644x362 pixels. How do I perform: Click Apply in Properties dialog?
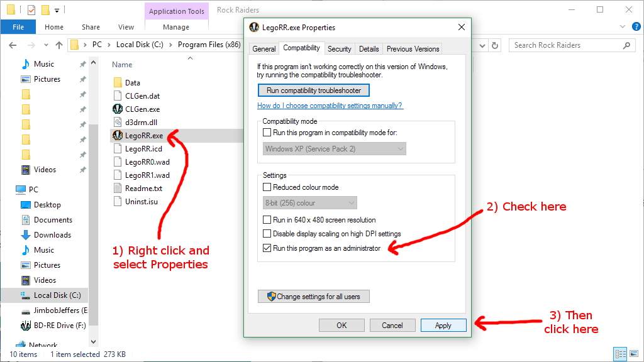(443, 325)
